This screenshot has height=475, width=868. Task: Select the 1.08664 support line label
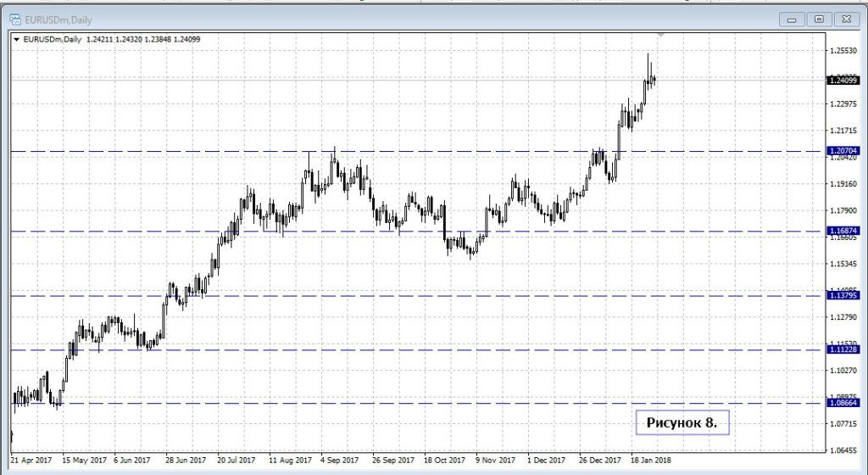click(x=843, y=404)
